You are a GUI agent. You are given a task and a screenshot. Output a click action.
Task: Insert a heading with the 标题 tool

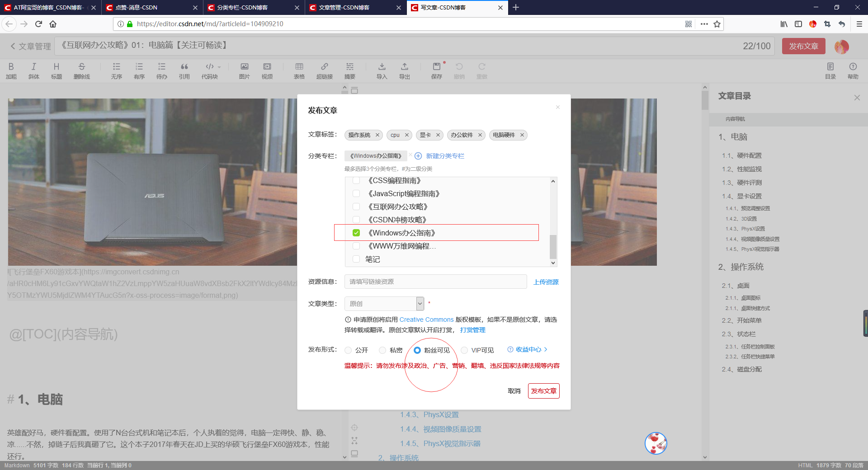click(57, 71)
